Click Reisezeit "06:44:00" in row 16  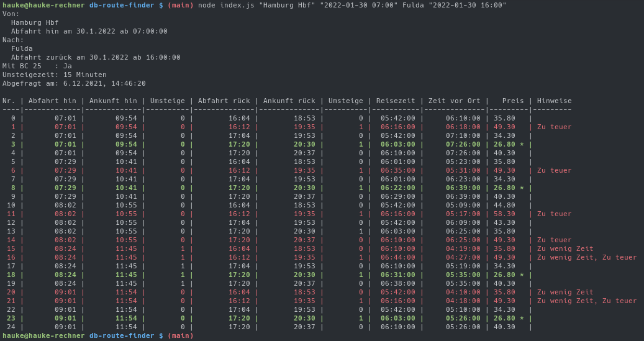[x=397, y=257]
